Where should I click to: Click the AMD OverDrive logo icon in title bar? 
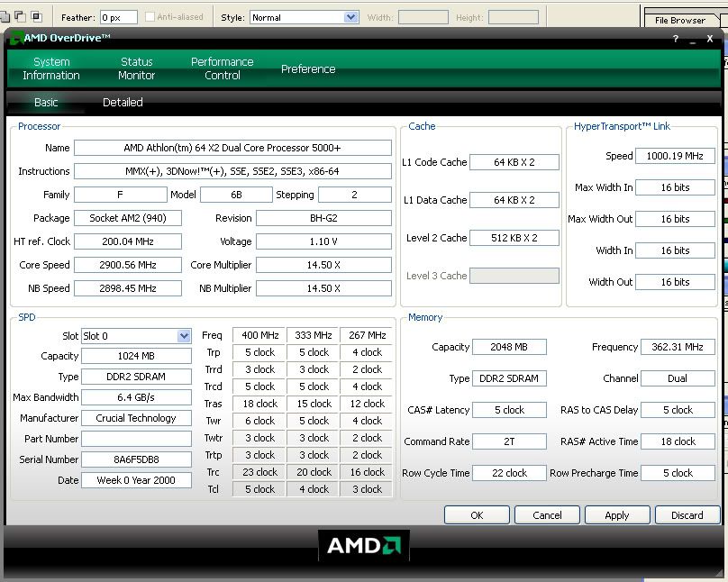tap(16, 38)
